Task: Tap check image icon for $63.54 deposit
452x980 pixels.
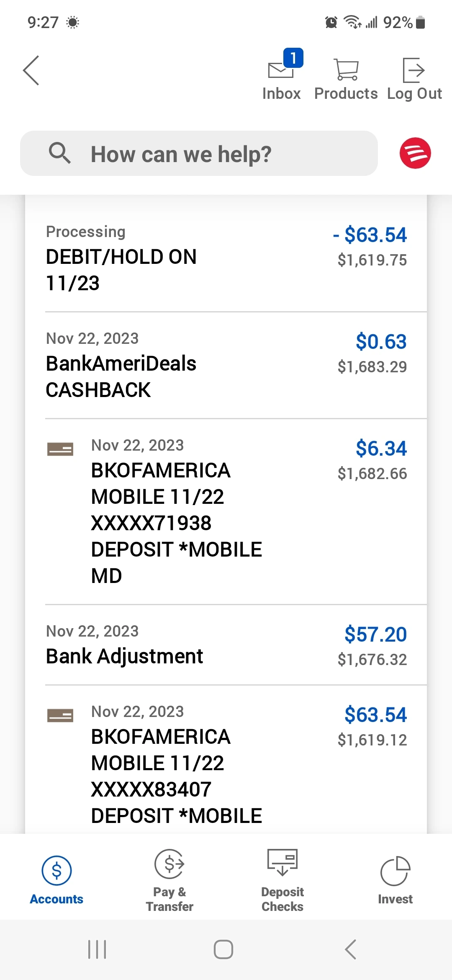Action: [60, 715]
